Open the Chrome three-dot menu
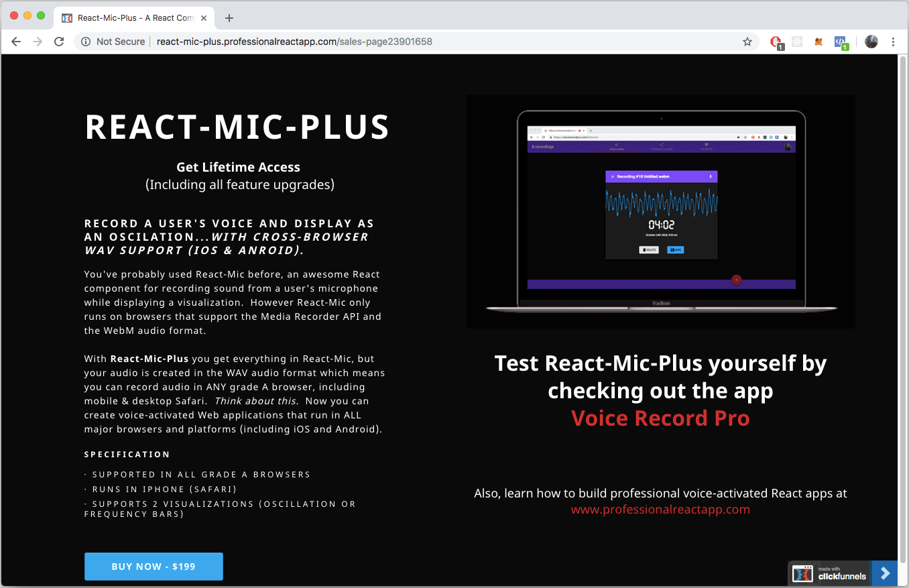This screenshot has width=909, height=588. [x=893, y=42]
